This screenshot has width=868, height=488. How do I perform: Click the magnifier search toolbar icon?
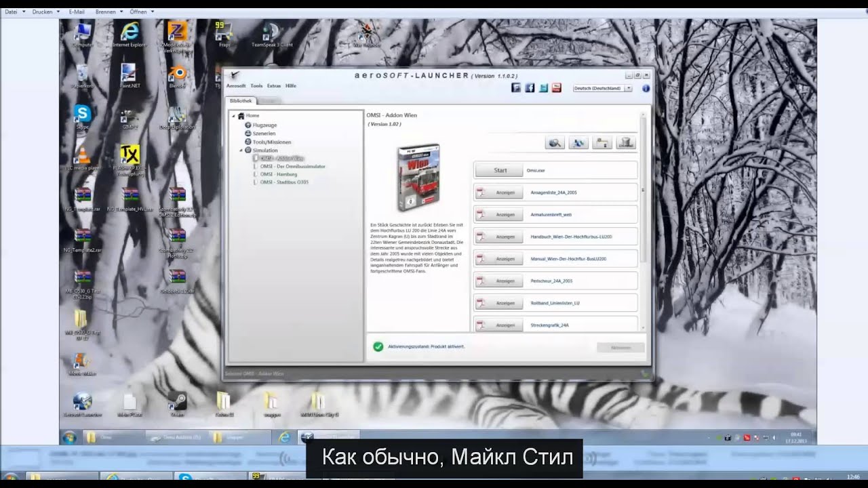555,142
